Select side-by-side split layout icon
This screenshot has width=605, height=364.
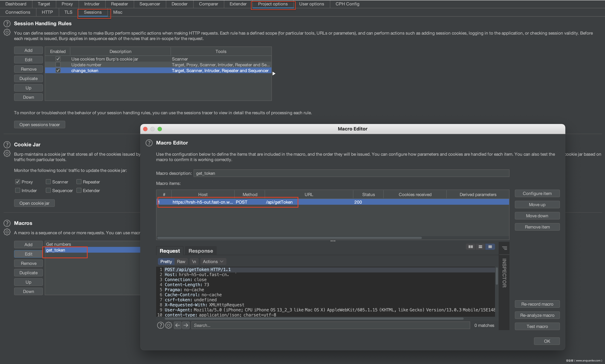[x=470, y=247]
